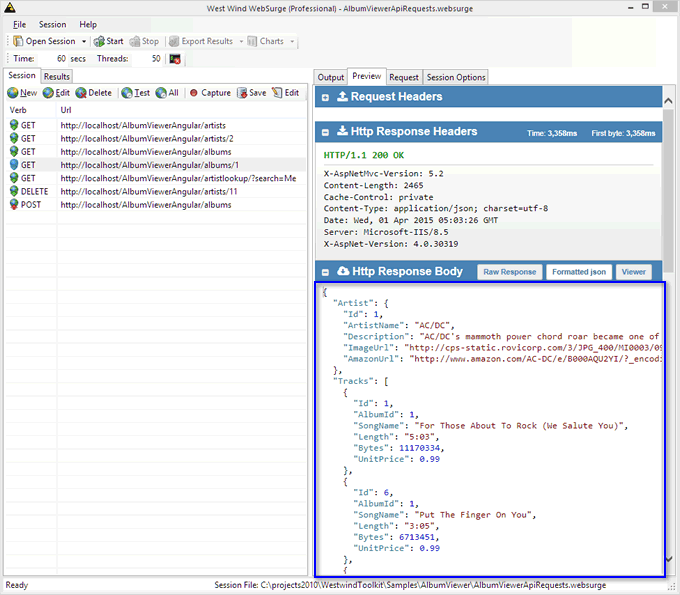Image resolution: width=680 pixels, height=595 pixels.
Task: Click the New request globe icon
Action: pos(13,93)
